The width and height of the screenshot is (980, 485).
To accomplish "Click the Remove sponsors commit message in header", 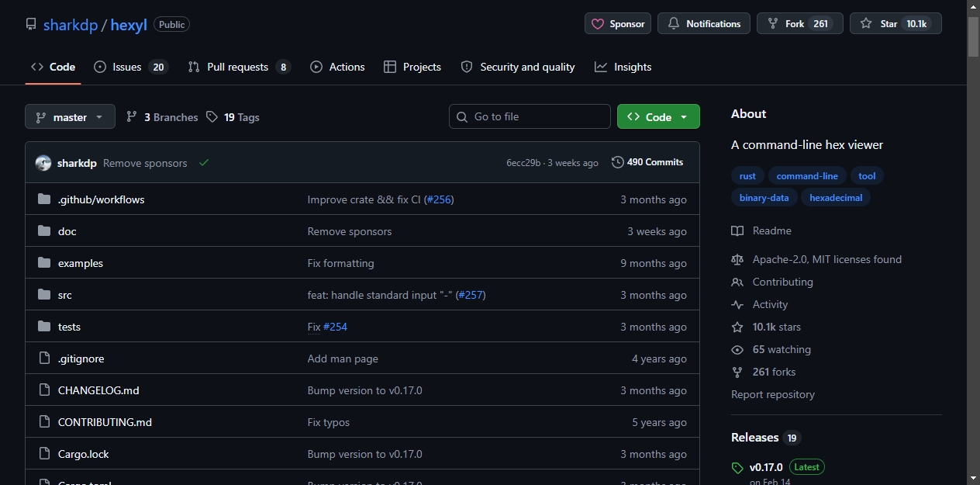I will coord(145,163).
